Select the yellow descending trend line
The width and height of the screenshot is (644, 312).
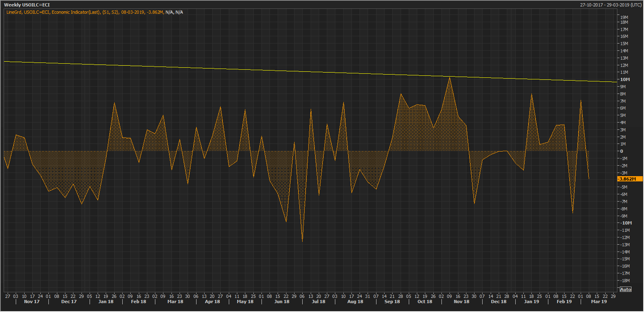pos(311,72)
